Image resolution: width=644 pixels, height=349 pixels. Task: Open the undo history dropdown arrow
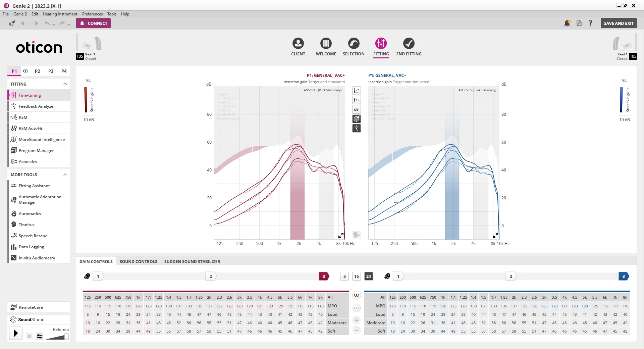pos(54,25)
